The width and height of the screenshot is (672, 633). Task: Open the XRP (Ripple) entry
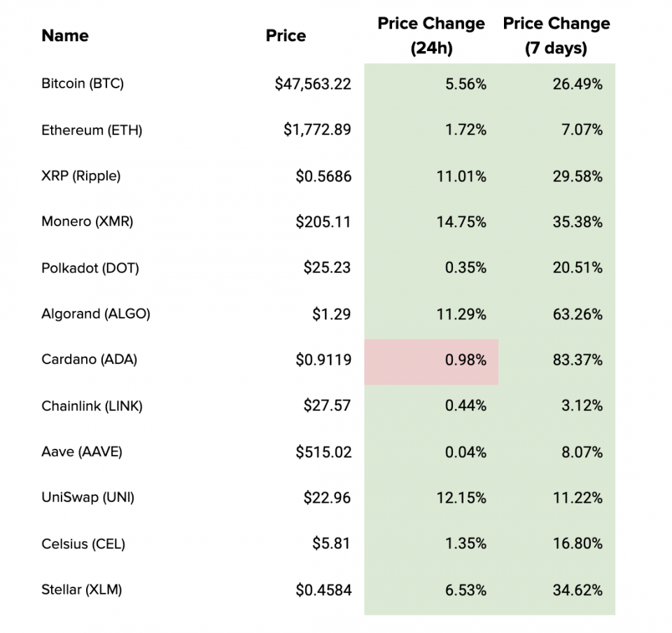[81, 176]
